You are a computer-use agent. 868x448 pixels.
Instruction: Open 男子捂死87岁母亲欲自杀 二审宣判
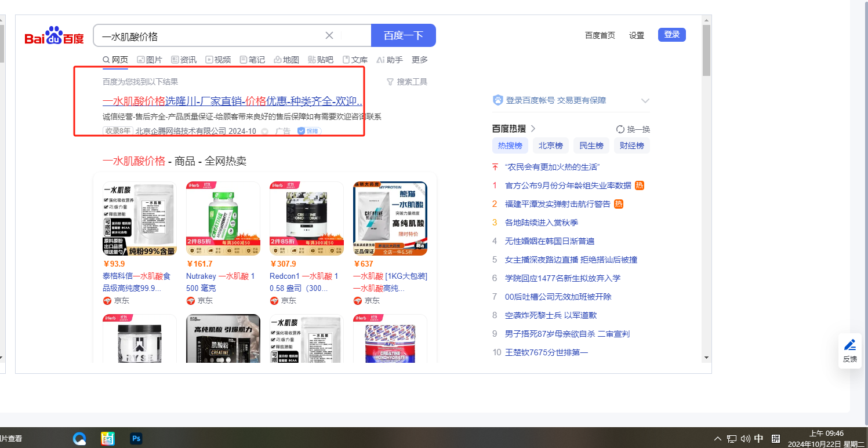[567, 334]
